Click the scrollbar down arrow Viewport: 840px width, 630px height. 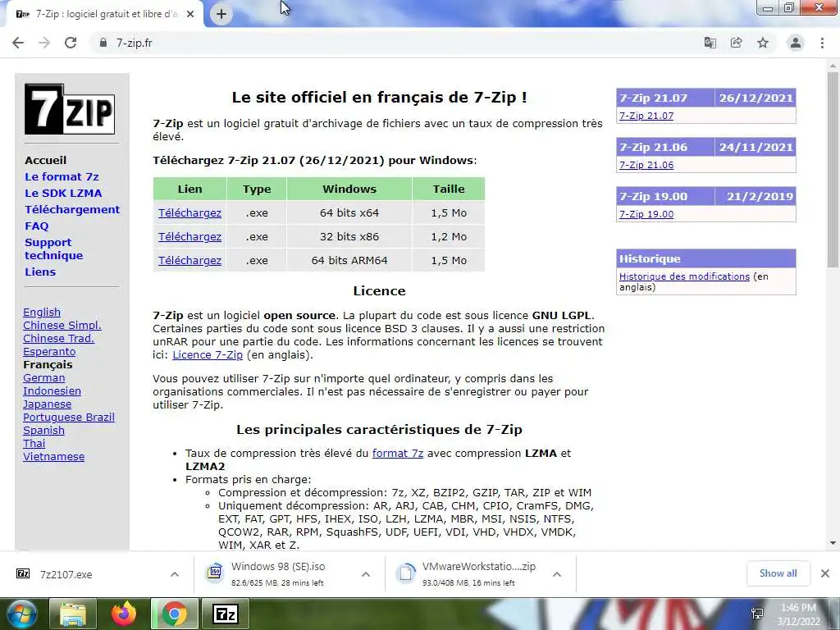point(833,543)
